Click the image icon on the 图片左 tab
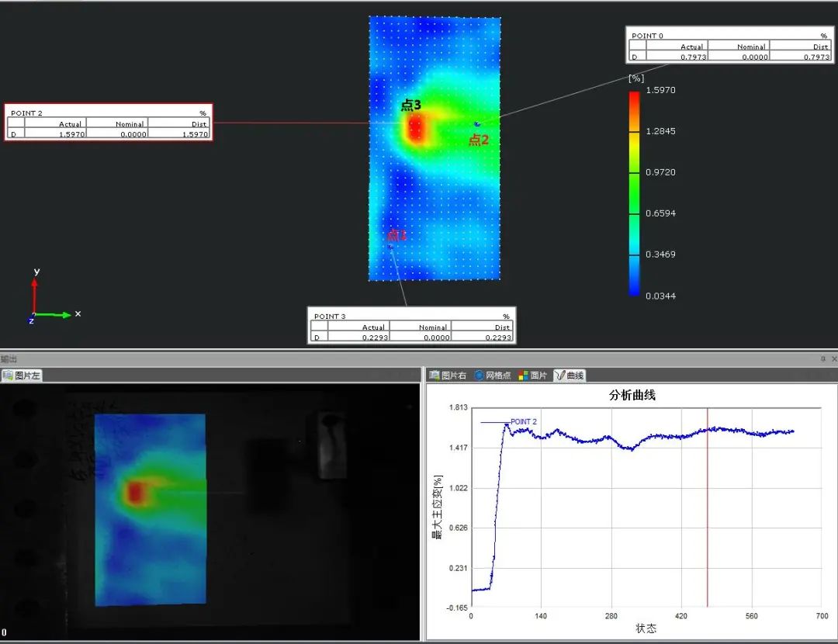The height and width of the screenshot is (644, 838). coord(8,374)
